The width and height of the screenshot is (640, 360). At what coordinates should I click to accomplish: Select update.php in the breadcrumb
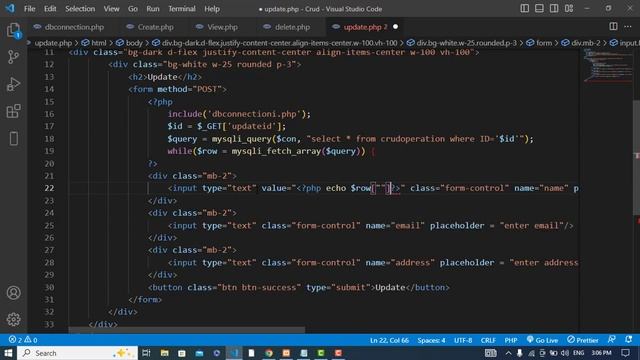[x=53, y=43]
